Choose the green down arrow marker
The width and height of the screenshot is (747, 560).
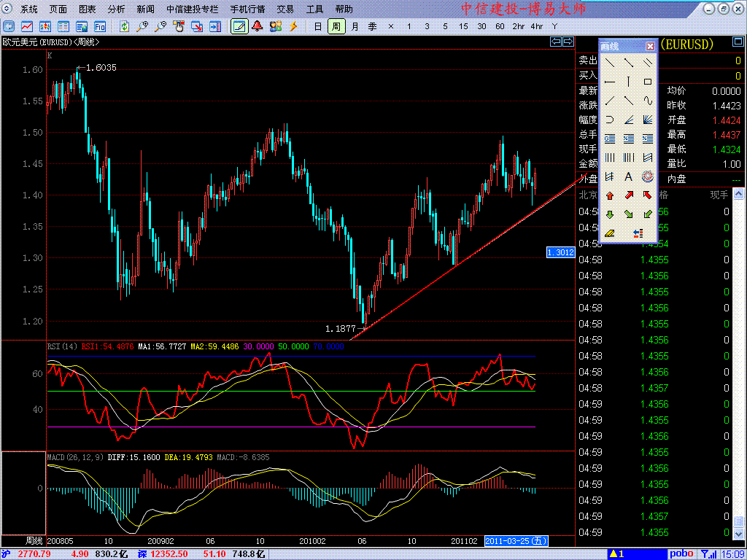[x=610, y=214]
